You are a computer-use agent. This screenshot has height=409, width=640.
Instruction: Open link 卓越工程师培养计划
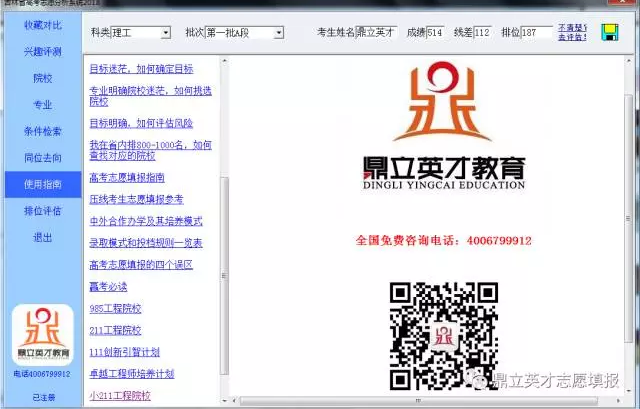(132, 373)
